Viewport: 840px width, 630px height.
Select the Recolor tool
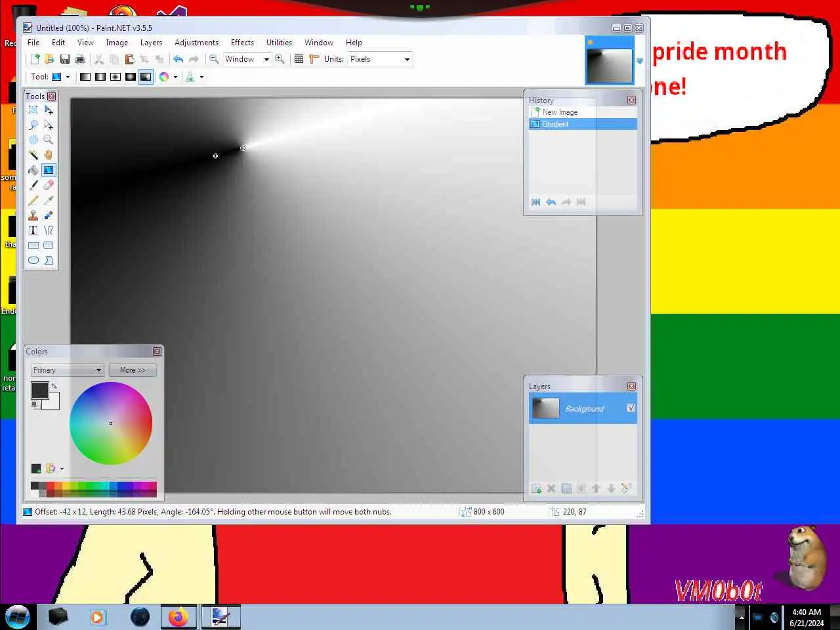coord(49,215)
